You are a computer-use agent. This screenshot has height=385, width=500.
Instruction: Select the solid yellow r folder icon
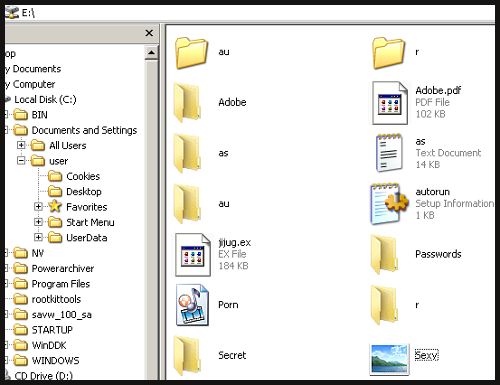pos(388,53)
